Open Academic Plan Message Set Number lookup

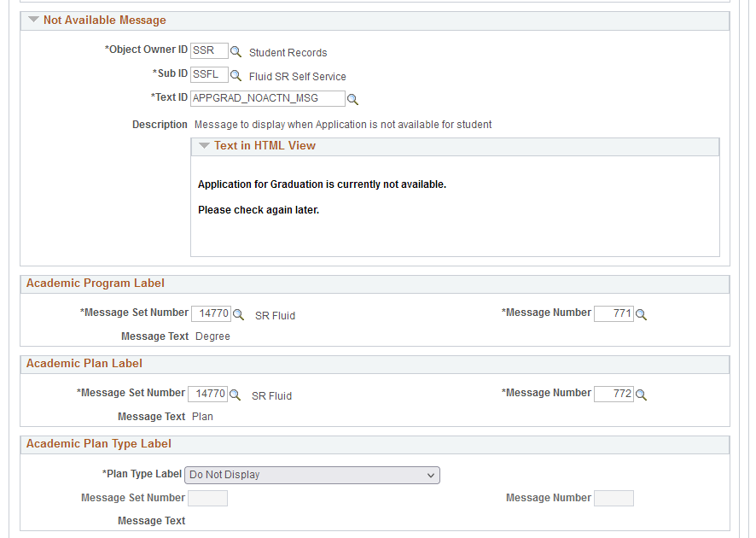[235, 395]
